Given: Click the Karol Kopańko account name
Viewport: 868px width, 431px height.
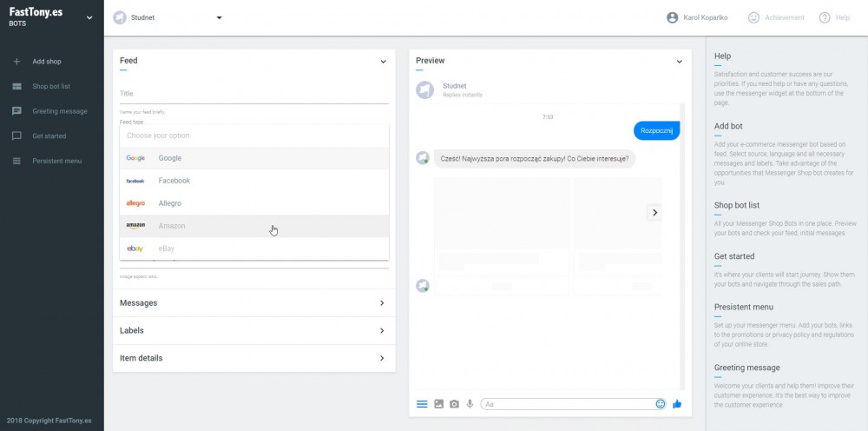Looking at the screenshot, I should (x=705, y=17).
